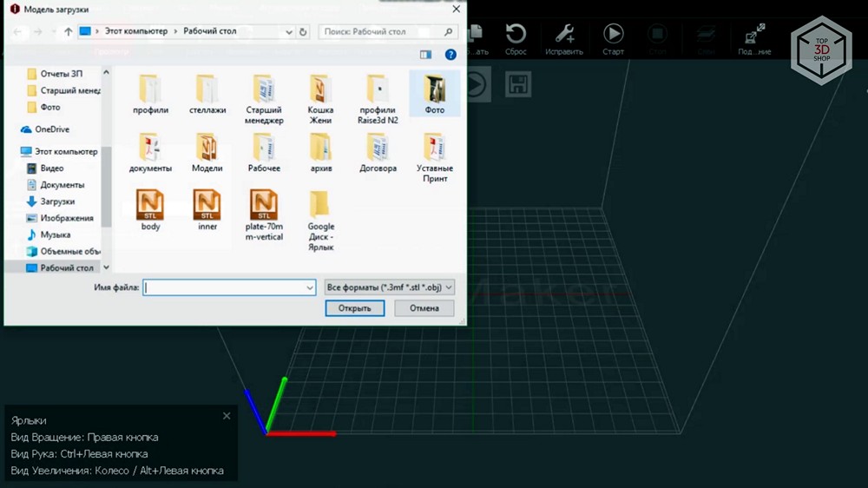Open the документы folder
868x488 pixels.
[x=150, y=152]
